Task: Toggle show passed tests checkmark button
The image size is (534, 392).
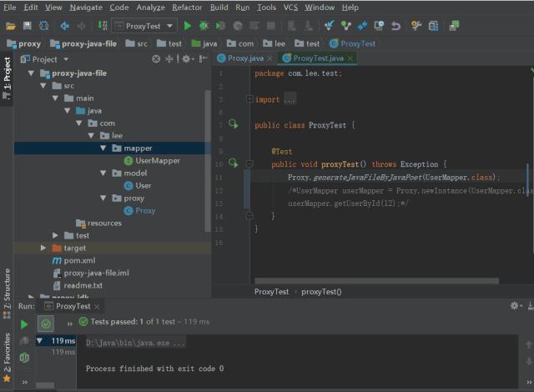Action: pyautogui.click(x=47, y=324)
